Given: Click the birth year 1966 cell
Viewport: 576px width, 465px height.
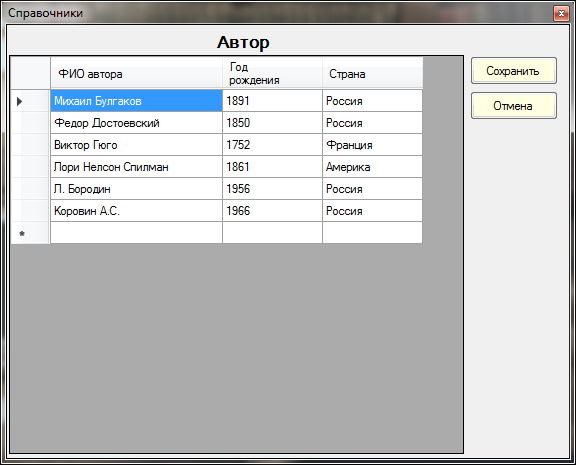Looking at the screenshot, I should pyautogui.click(x=272, y=211).
